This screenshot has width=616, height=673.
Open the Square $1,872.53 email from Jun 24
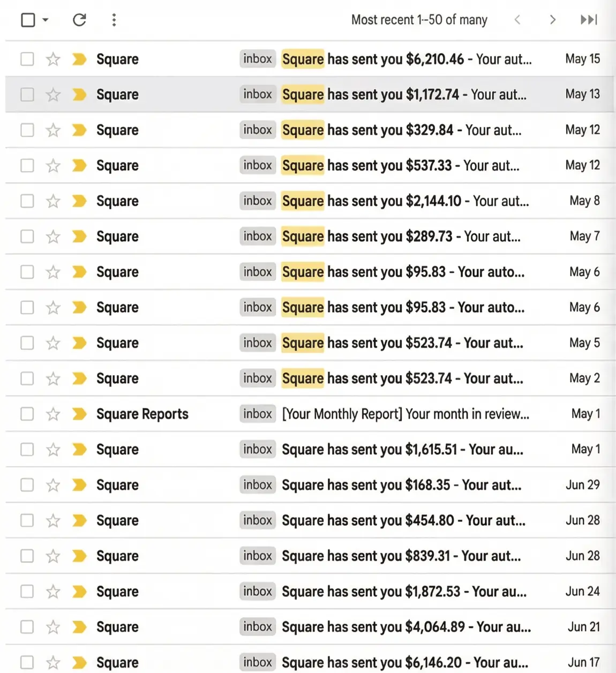pos(403,592)
